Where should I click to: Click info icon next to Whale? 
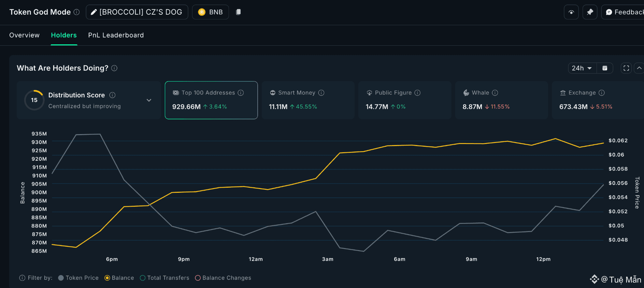[x=495, y=93]
